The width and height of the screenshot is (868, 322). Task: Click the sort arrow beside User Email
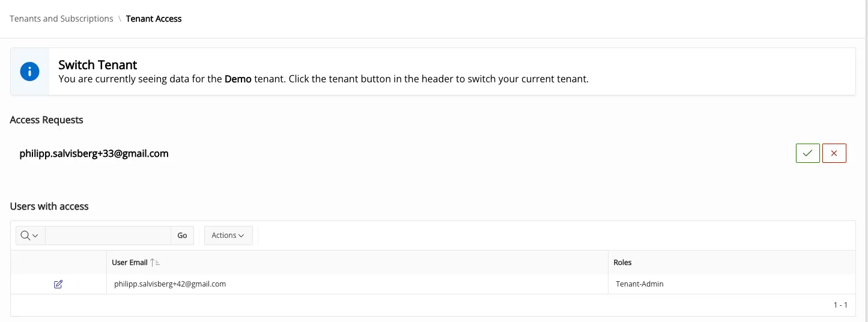pyautogui.click(x=155, y=263)
